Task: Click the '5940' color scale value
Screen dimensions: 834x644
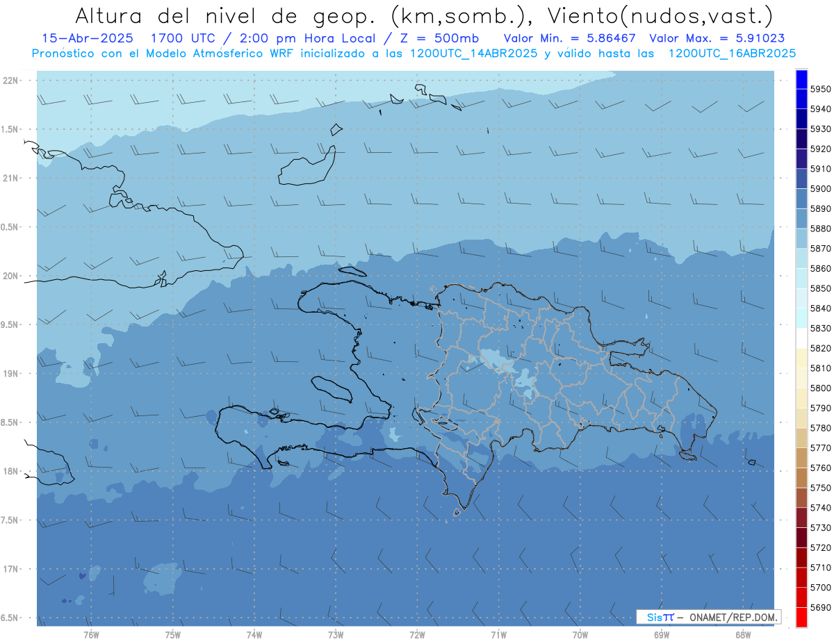Action: 820,109
